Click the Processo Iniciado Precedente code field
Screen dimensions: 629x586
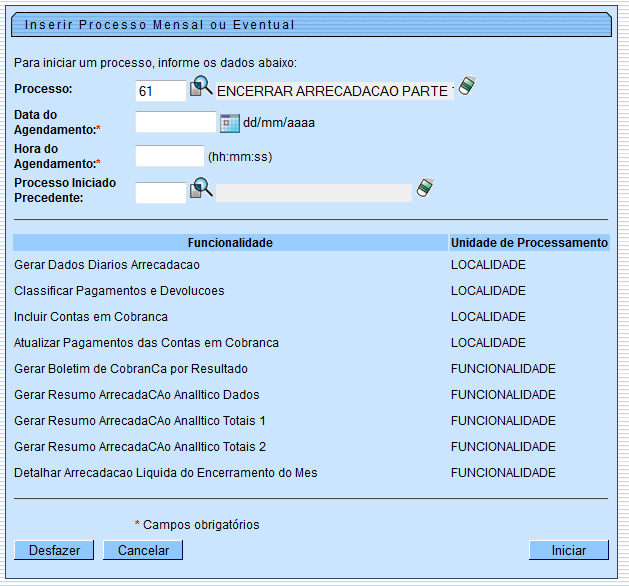coord(160,192)
